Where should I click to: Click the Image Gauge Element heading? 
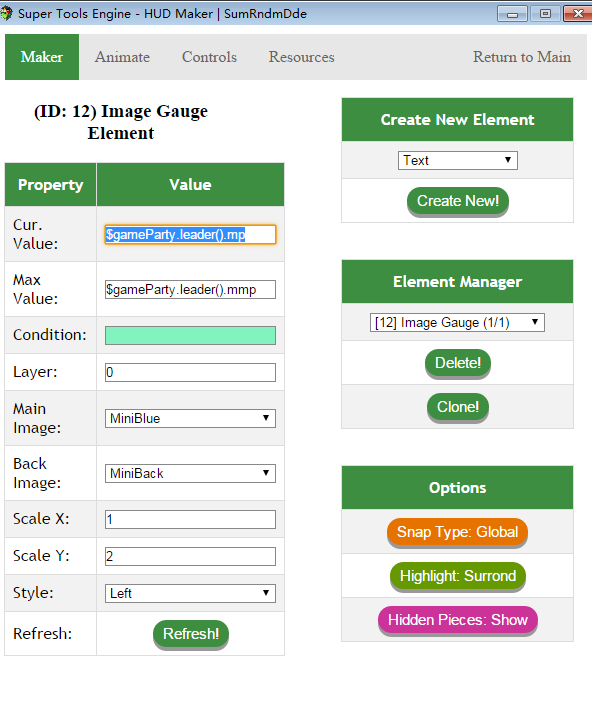[x=121, y=122]
